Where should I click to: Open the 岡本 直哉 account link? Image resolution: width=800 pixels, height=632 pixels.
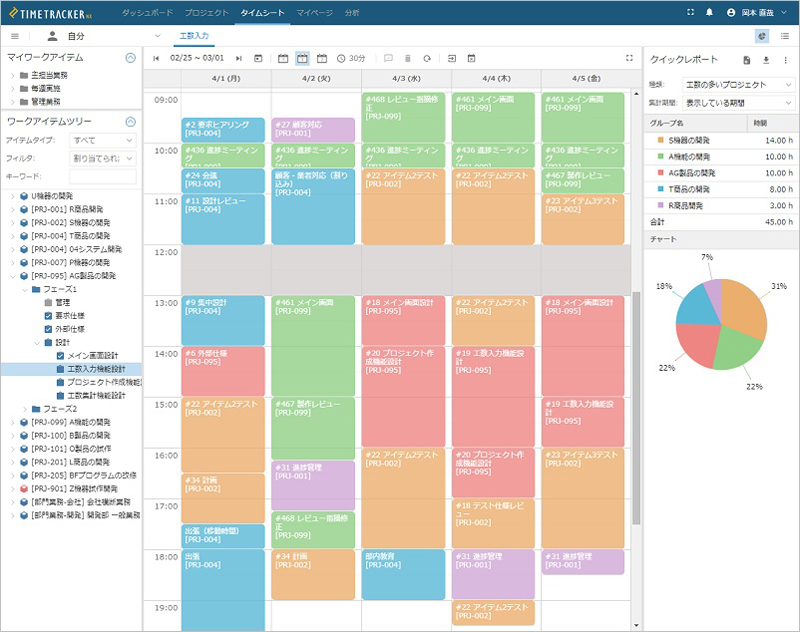(x=756, y=11)
